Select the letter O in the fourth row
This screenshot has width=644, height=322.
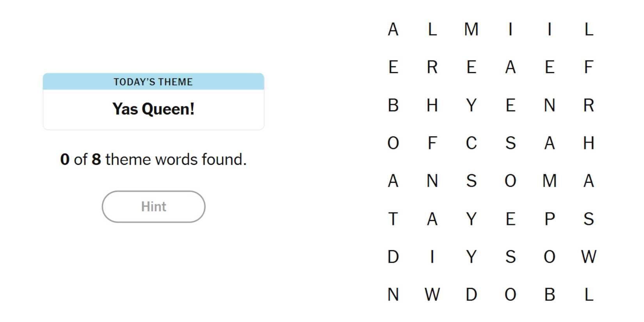(393, 143)
